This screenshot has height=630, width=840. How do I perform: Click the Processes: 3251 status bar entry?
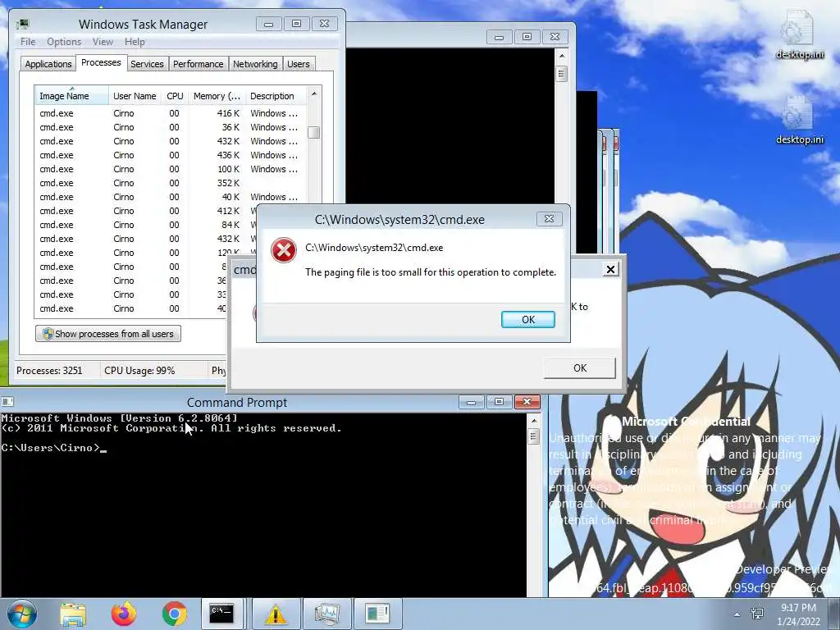(x=49, y=371)
